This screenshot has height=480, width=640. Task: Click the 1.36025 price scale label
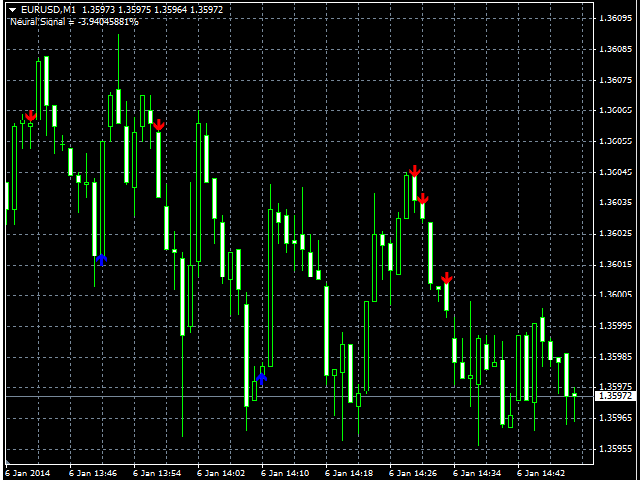[x=616, y=233]
